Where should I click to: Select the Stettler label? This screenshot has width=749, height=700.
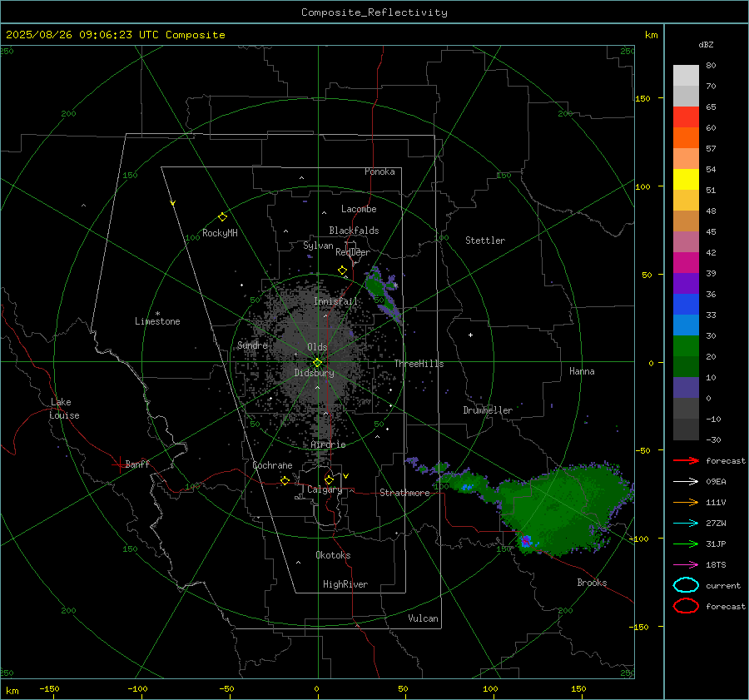pos(485,241)
